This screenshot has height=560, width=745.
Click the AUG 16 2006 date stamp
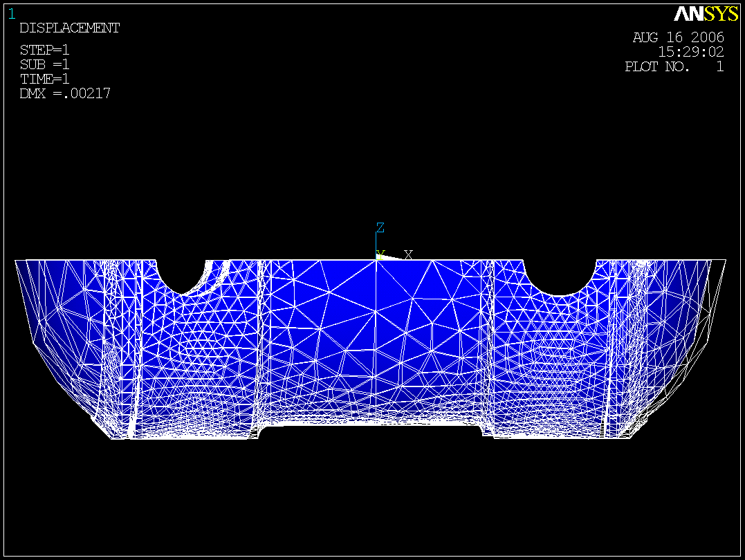(x=678, y=37)
